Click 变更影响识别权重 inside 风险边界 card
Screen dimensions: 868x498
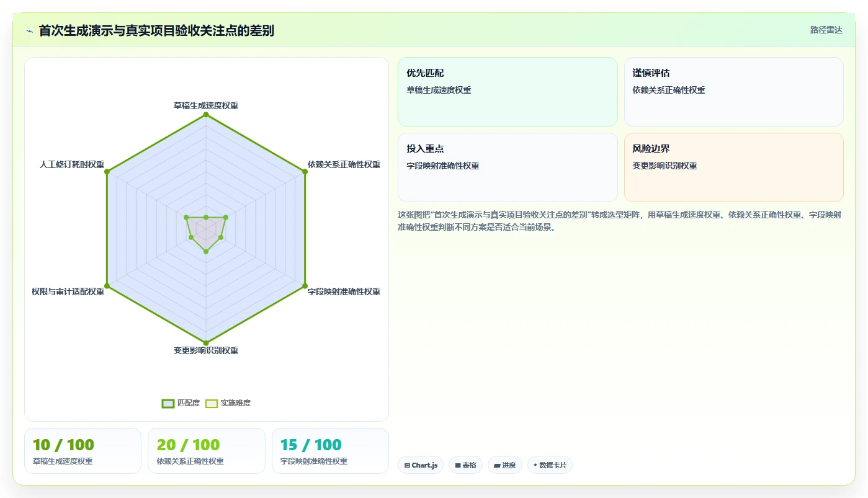point(664,166)
